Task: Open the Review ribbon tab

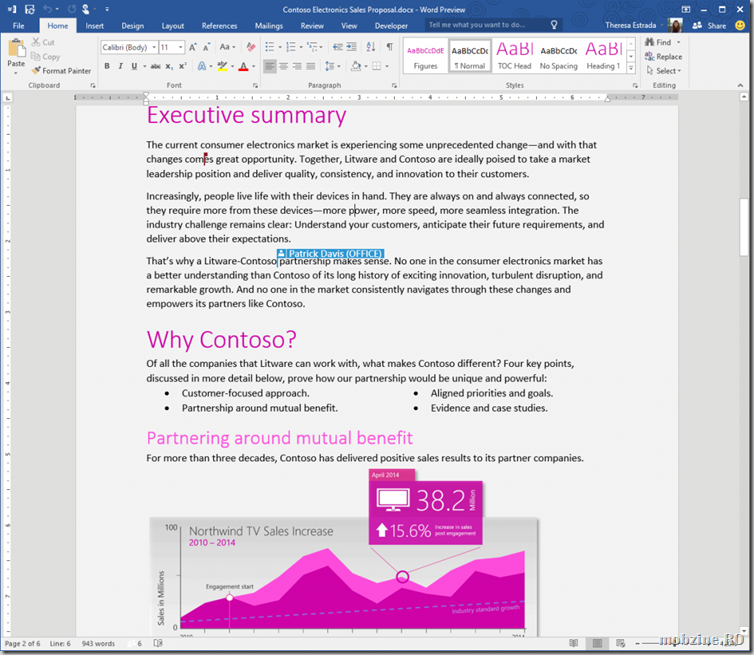Action: point(312,25)
